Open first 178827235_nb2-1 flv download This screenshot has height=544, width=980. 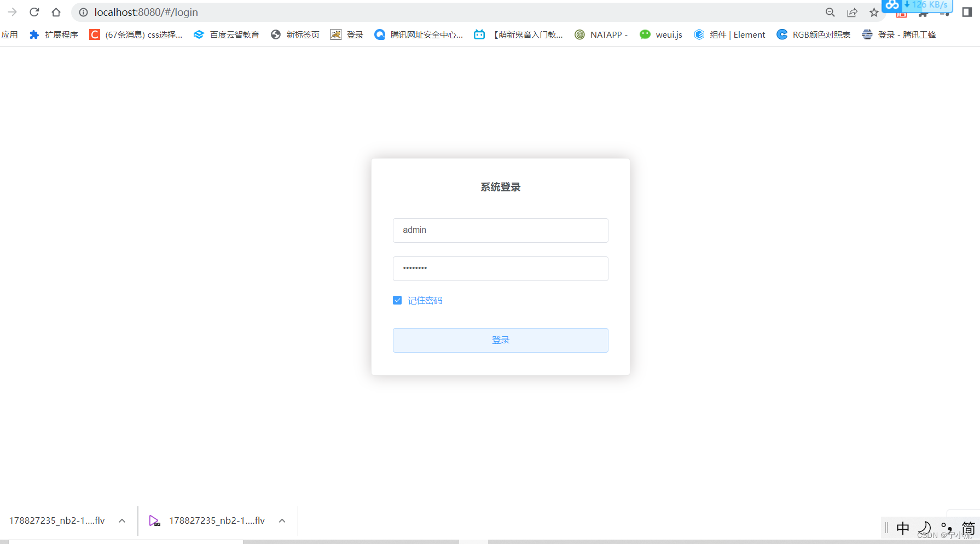pos(57,520)
